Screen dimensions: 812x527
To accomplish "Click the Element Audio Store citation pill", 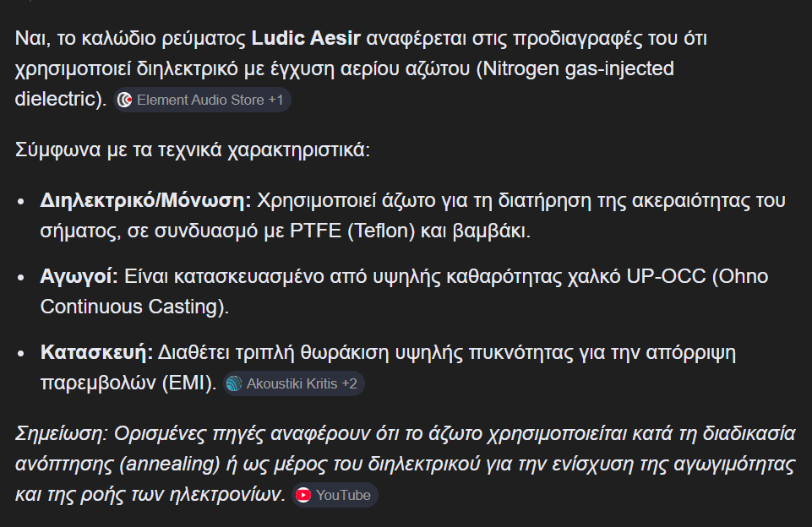I will click(x=203, y=100).
